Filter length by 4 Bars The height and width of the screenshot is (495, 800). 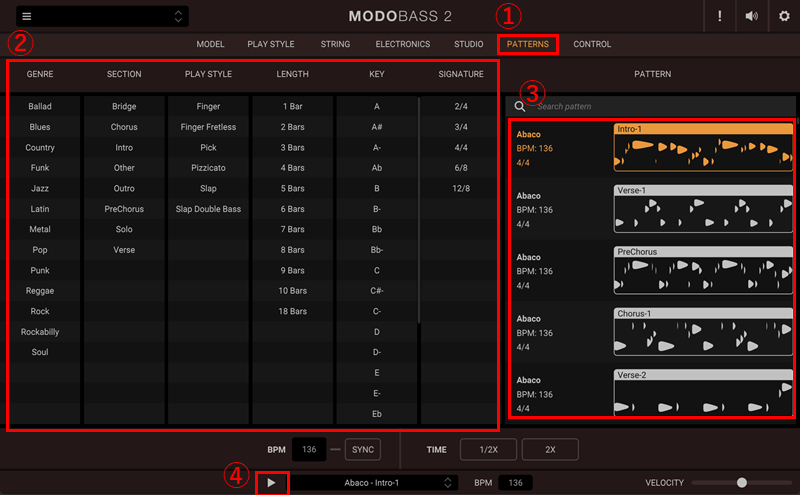point(292,168)
